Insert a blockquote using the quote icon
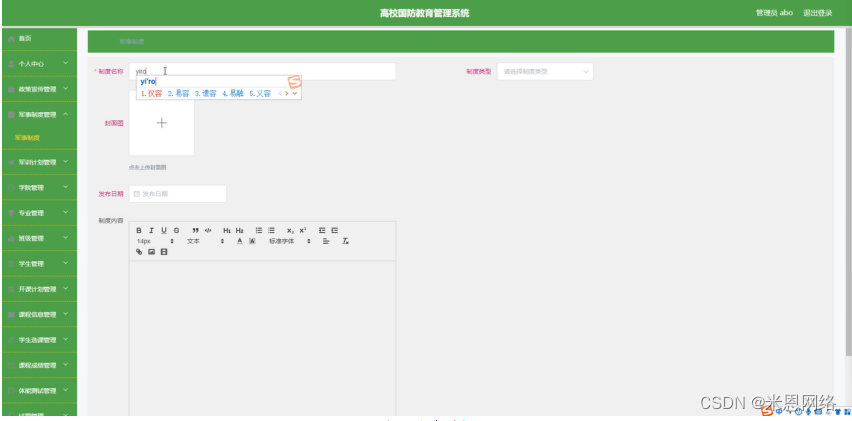This screenshot has width=852, height=421. pyautogui.click(x=196, y=230)
